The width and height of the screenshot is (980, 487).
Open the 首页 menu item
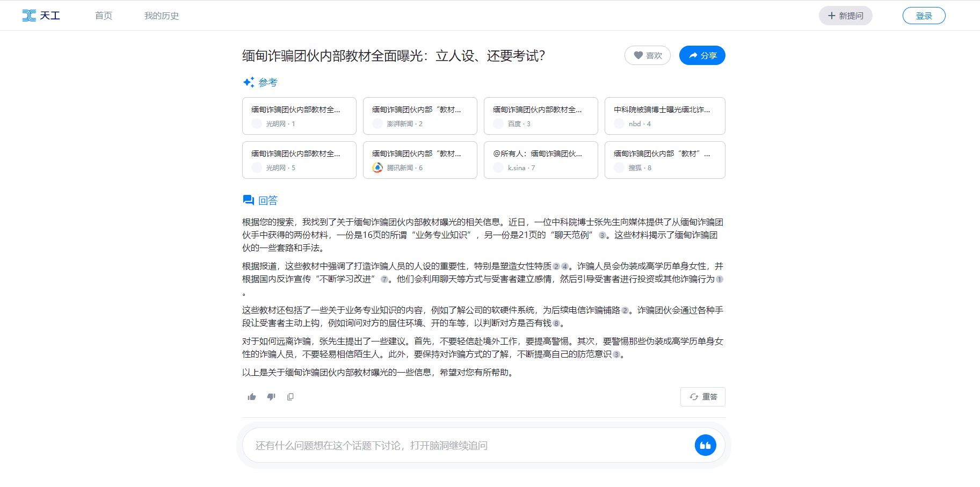103,16
